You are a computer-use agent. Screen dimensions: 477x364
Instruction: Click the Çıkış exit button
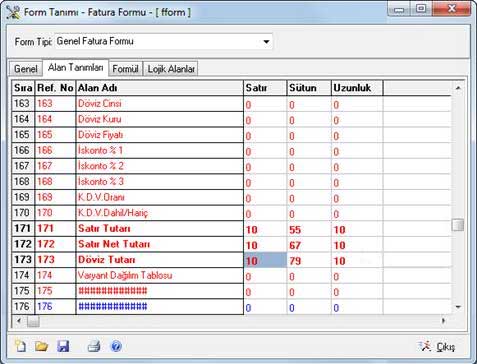click(436, 347)
